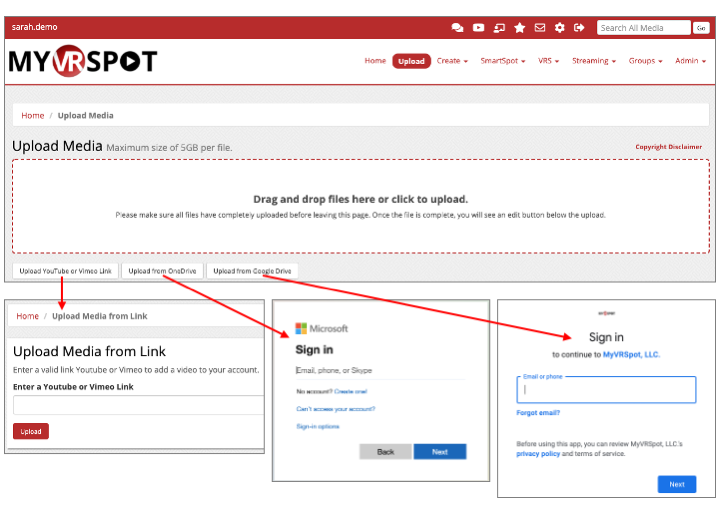The height and width of the screenshot is (514, 720).
Task: Click the MyVRSpot logo
Action: pos(83,61)
